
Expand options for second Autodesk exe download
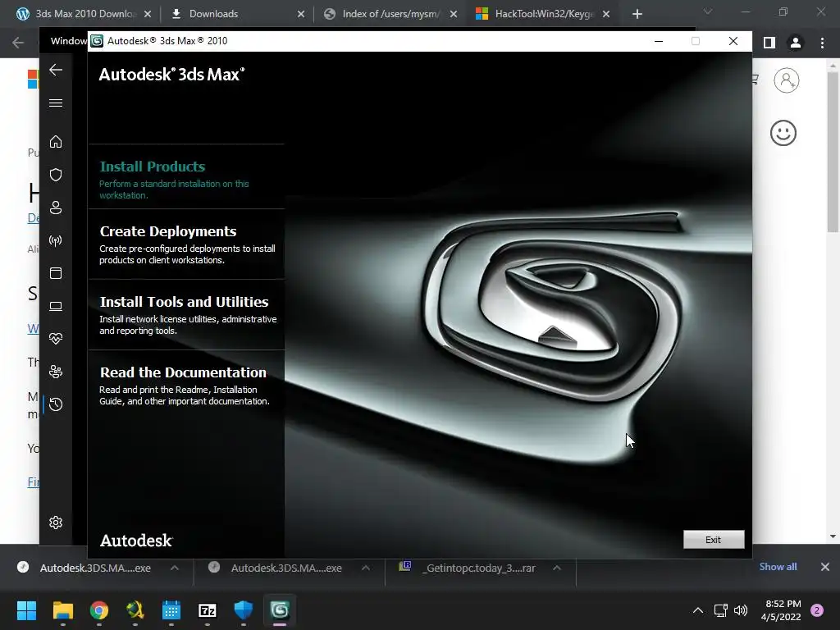365,568
